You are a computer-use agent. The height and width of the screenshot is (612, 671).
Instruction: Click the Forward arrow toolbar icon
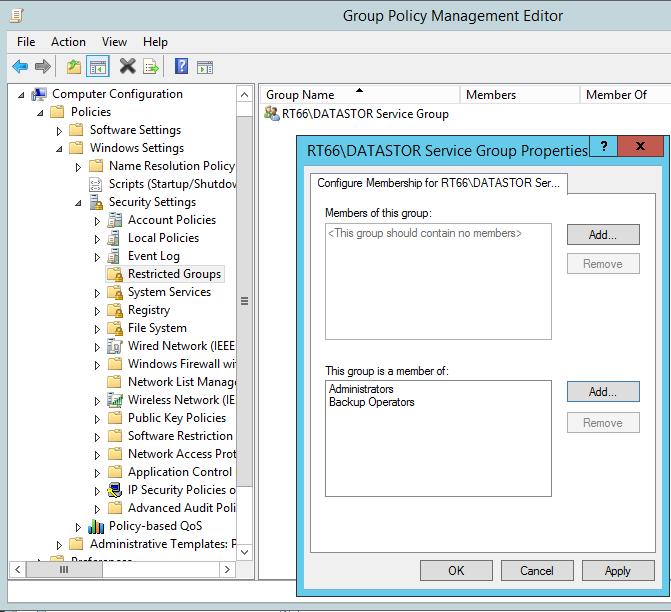point(43,67)
